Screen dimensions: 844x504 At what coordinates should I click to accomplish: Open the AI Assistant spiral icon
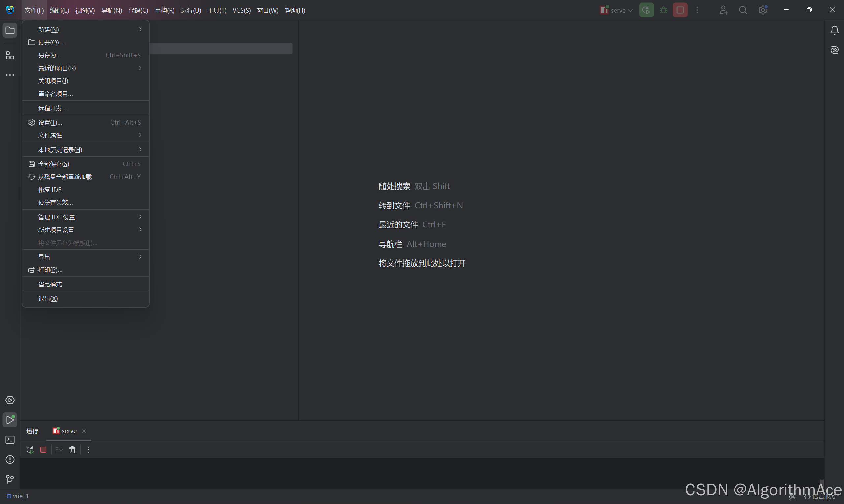point(834,50)
